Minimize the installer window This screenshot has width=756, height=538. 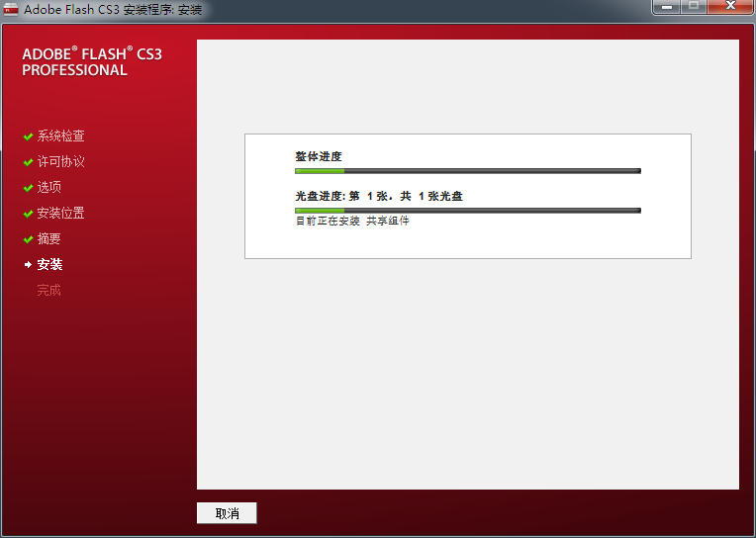tap(667, 7)
